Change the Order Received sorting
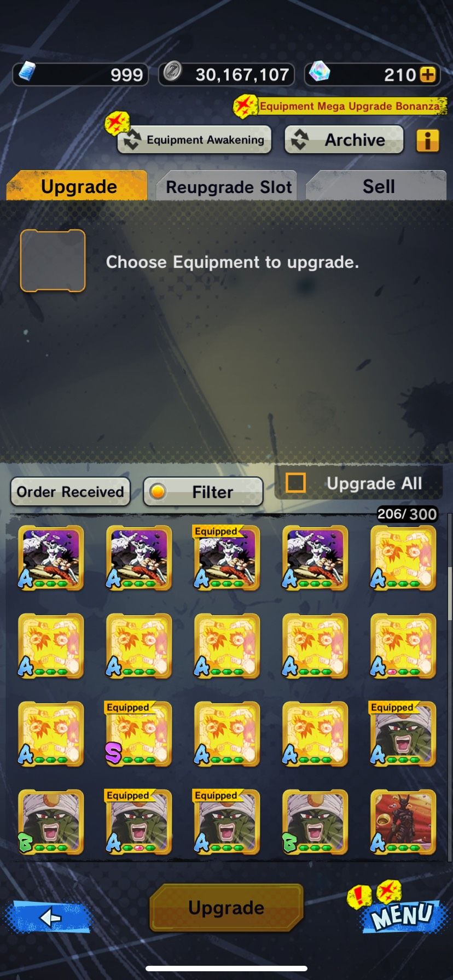This screenshot has width=453, height=980. (x=70, y=492)
